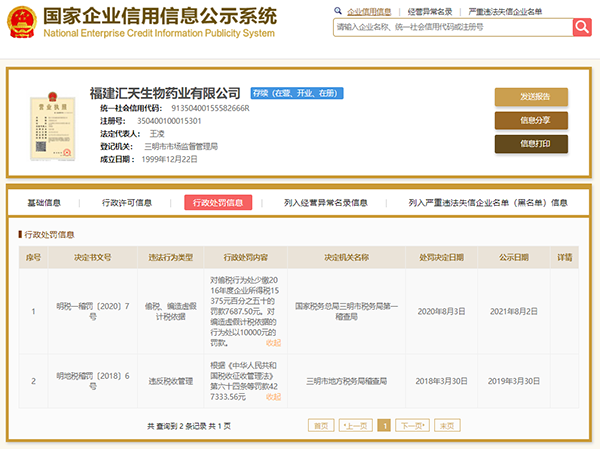Click the red magnifier search icon
This screenshot has width=600, height=449.
[x=581, y=28]
